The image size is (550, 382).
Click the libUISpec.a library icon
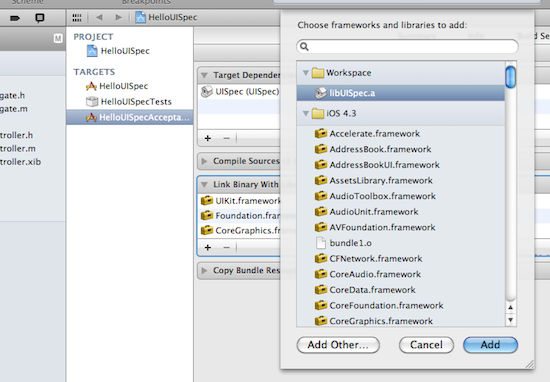[321, 93]
